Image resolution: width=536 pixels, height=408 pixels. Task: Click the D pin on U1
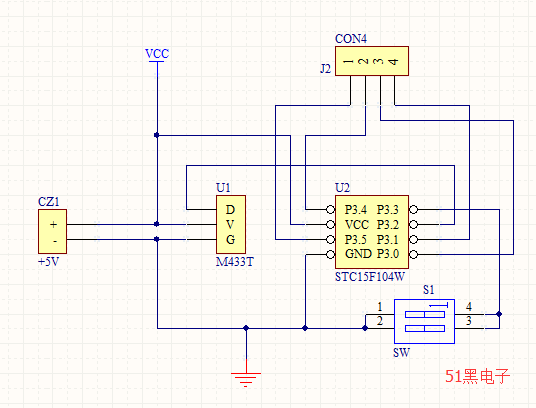point(230,209)
